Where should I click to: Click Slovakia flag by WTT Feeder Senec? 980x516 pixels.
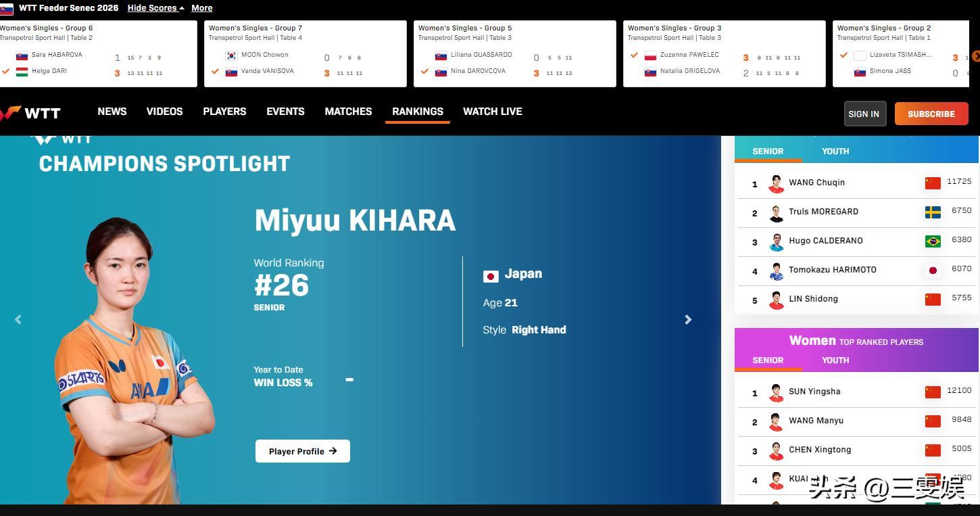pos(7,9)
